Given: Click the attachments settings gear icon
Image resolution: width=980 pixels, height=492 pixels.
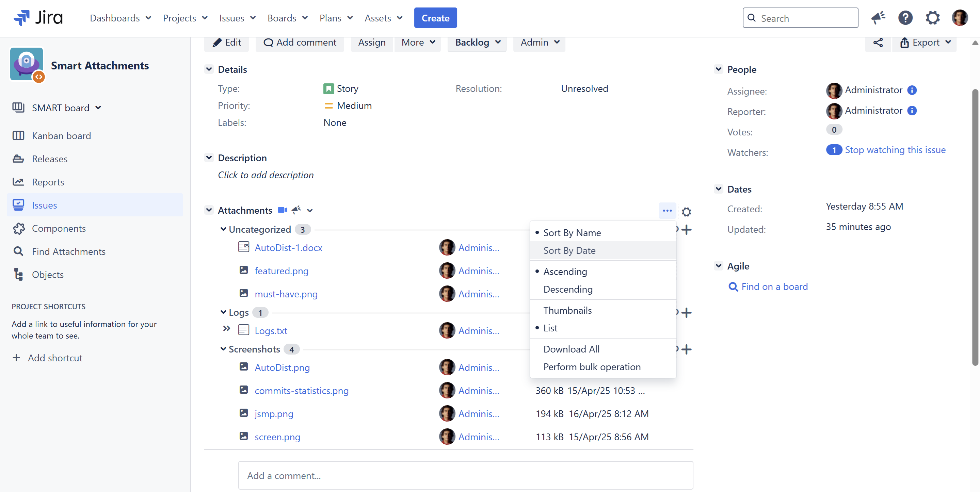Looking at the screenshot, I should 686,211.
